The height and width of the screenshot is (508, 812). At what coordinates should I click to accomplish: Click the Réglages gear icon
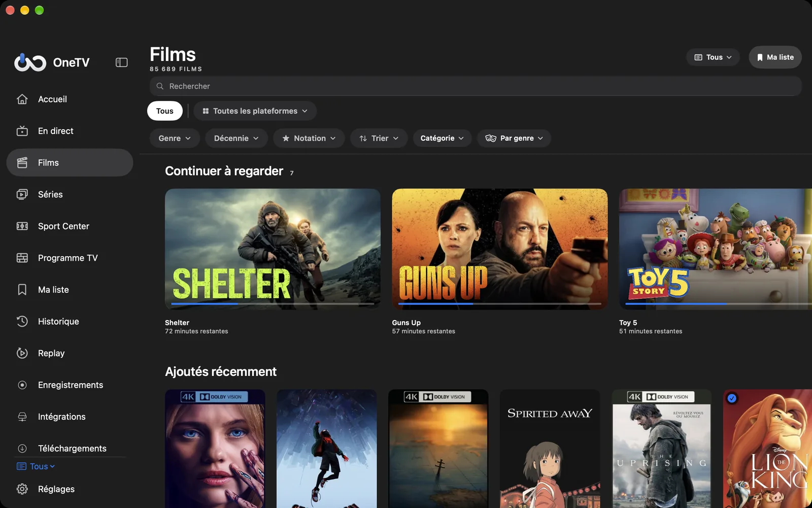pyautogui.click(x=22, y=489)
